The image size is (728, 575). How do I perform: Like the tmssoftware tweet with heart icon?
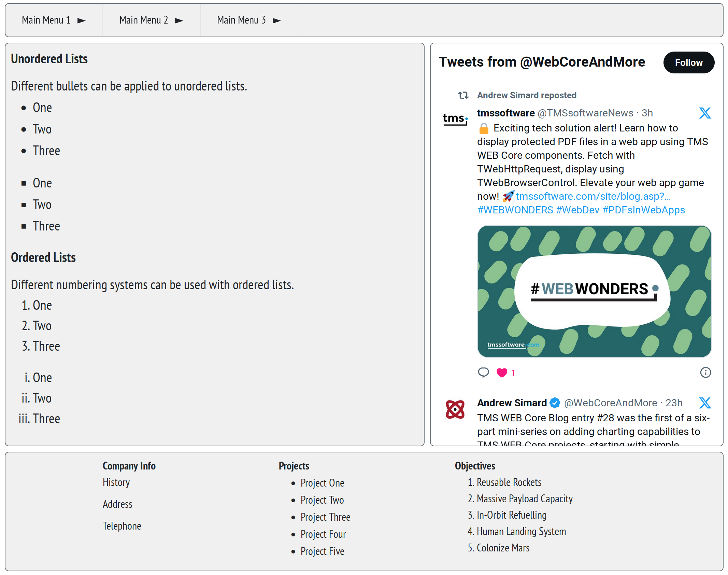[502, 373]
